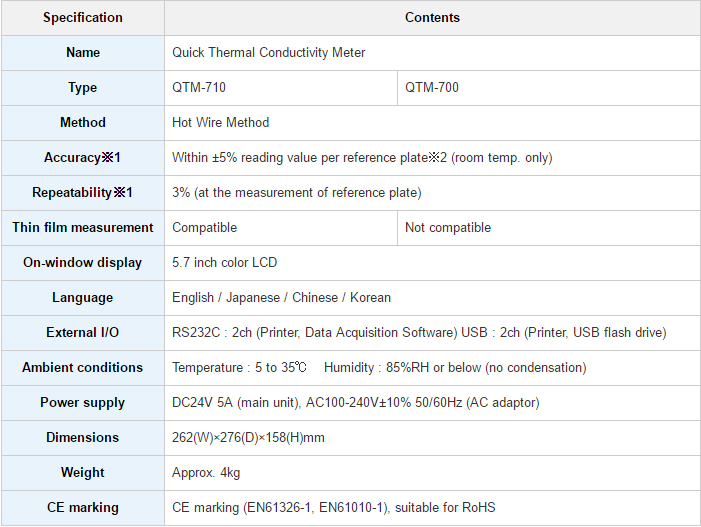Select 'Ambient conditions' row label
Screen dimensions: 701x527
pyautogui.click(x=83, y=367)
